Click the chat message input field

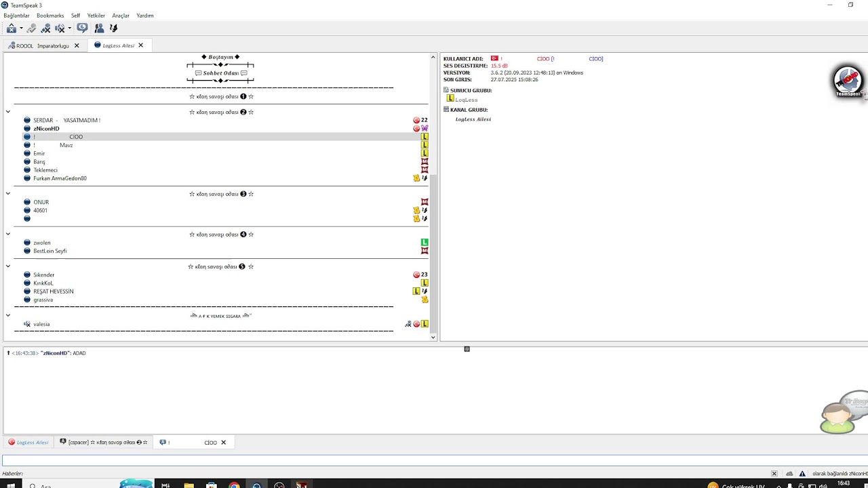(x=434, y=461)
